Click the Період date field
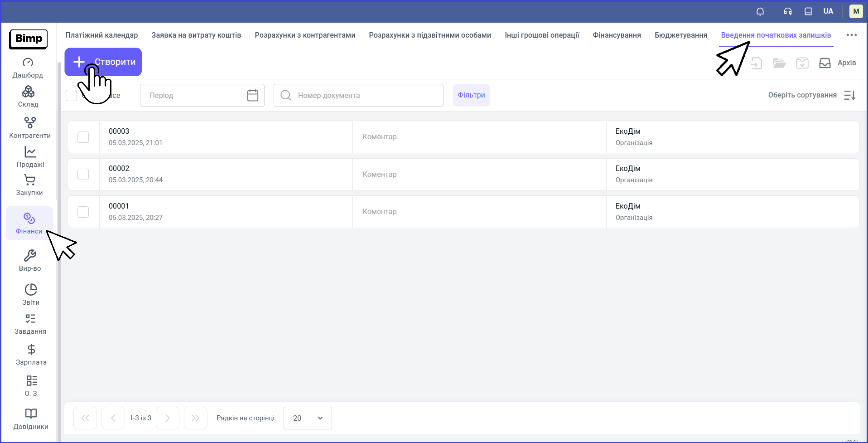Image resolution: width=868 pixels, height=443 pixels. point(202,95)
